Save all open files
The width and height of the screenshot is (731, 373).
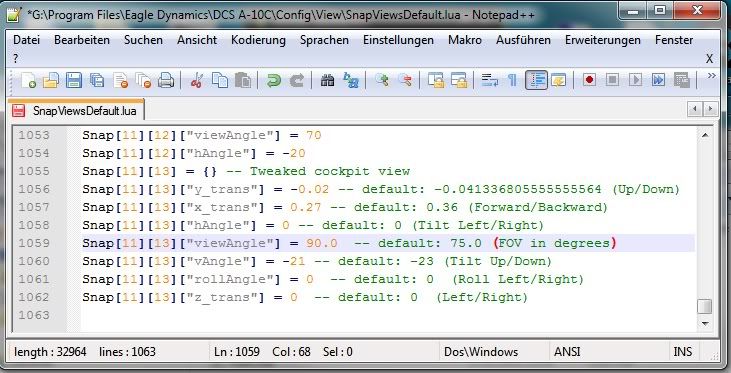[x=97, y=80]
